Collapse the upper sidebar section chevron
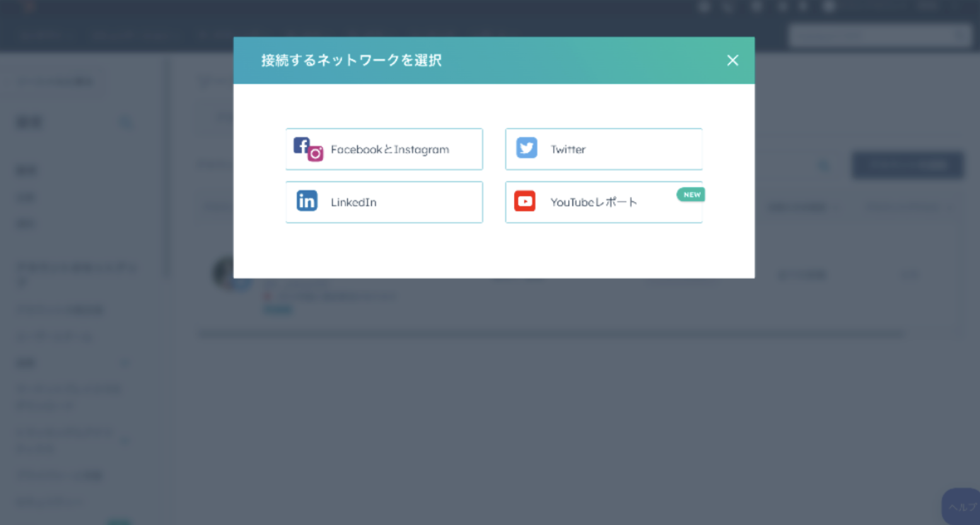 (125, 122)
